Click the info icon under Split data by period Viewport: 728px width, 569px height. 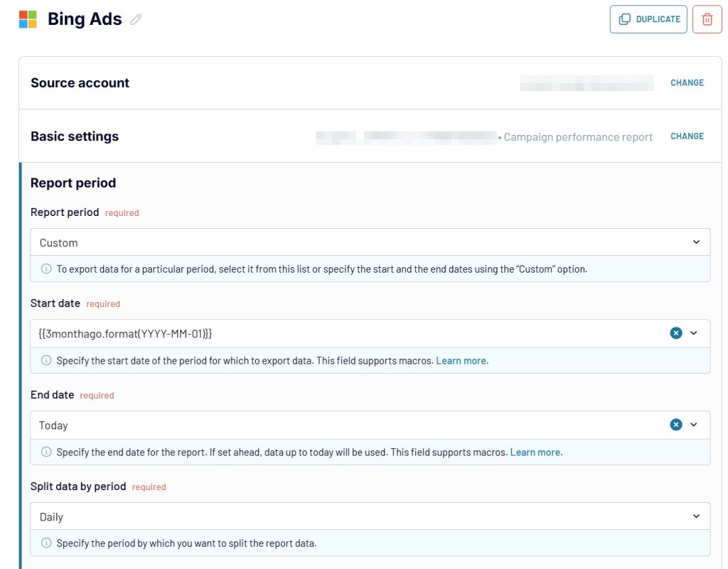pyautogui.click(x=46, y=543)
